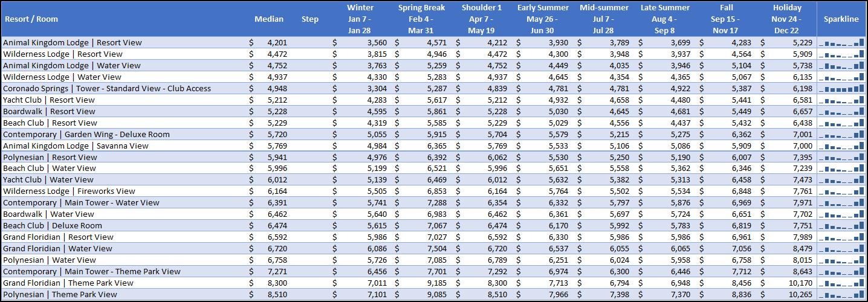The width and height of the screenshot is (868, 302).
Task: Click the sparkline for Polynesian Resort View
Action: pyautogui.click(x=841, y=157)
